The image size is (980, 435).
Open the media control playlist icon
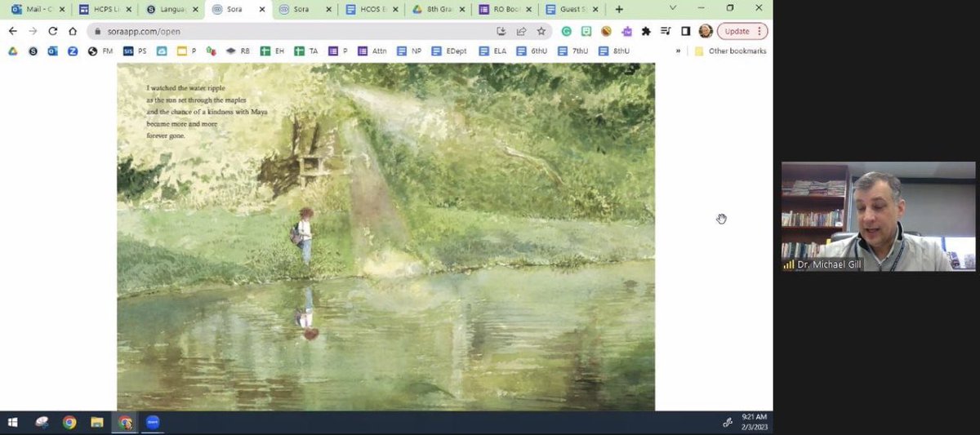point(666,31)
